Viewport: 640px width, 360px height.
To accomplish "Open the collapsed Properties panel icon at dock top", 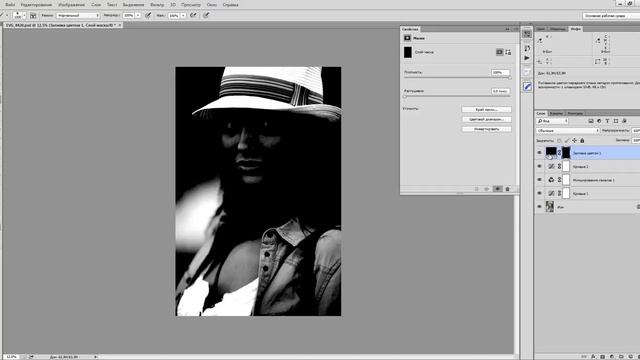I will (x=527, y=34).
